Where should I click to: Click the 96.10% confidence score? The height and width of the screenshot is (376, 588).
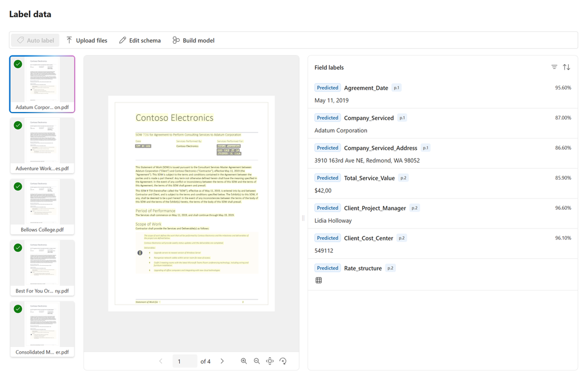coord(563,238)
